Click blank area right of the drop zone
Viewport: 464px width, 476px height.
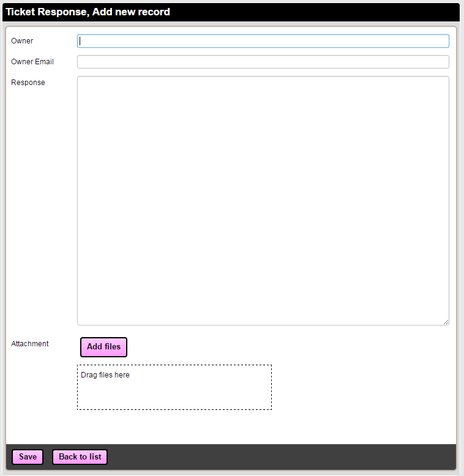pos(361,387)
